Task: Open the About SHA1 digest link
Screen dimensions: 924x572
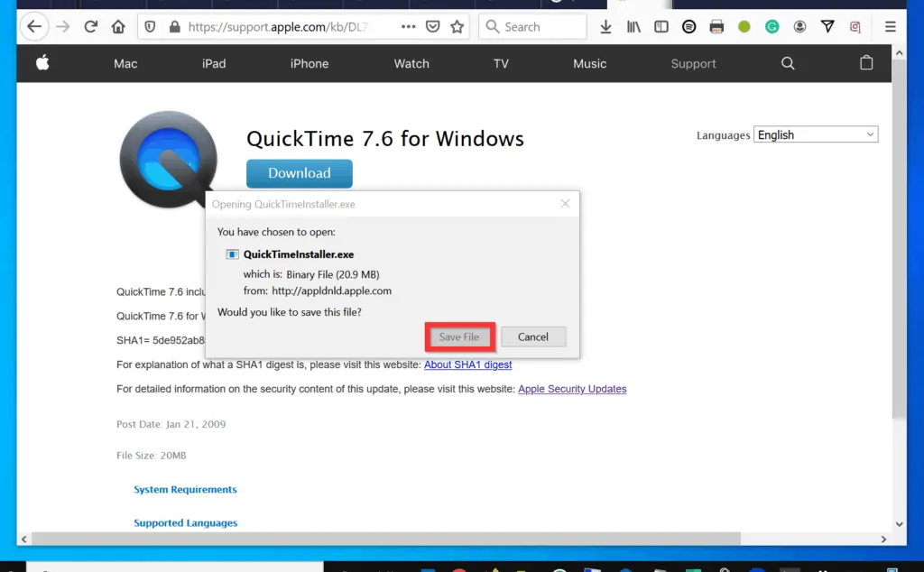Action: [468, 364]
